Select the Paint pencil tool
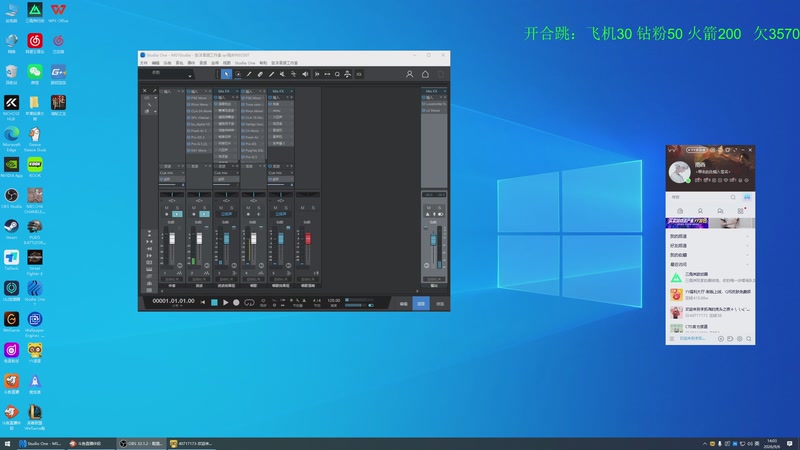Screen dimensions: 800x450 coord(271,74)
